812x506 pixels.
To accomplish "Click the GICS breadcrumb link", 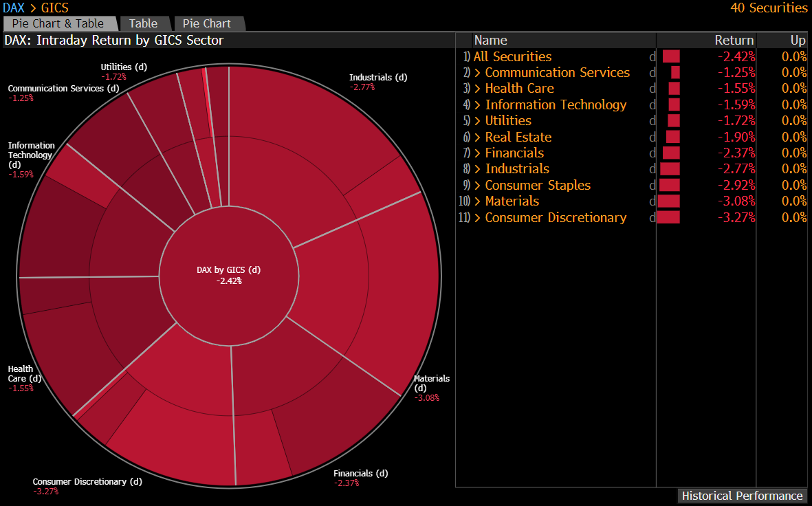I will [54, 8].
